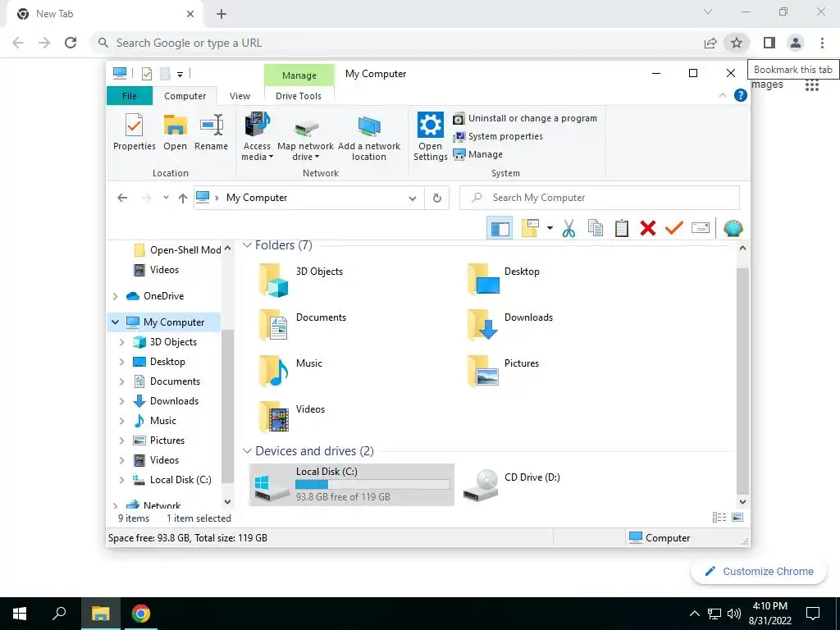Click the Explorer refresh button
Screen dimensions: 840x630
(x=437, y=199)
